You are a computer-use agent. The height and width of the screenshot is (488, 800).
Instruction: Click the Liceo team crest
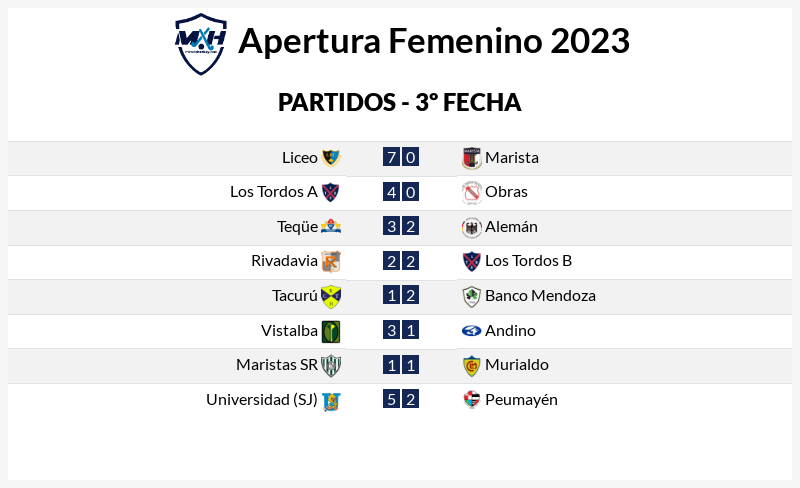(331, 158)
